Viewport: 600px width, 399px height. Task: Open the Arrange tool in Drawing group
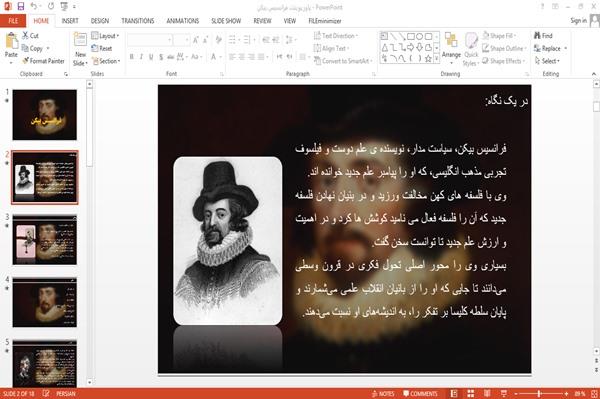(x=451, y=46)
